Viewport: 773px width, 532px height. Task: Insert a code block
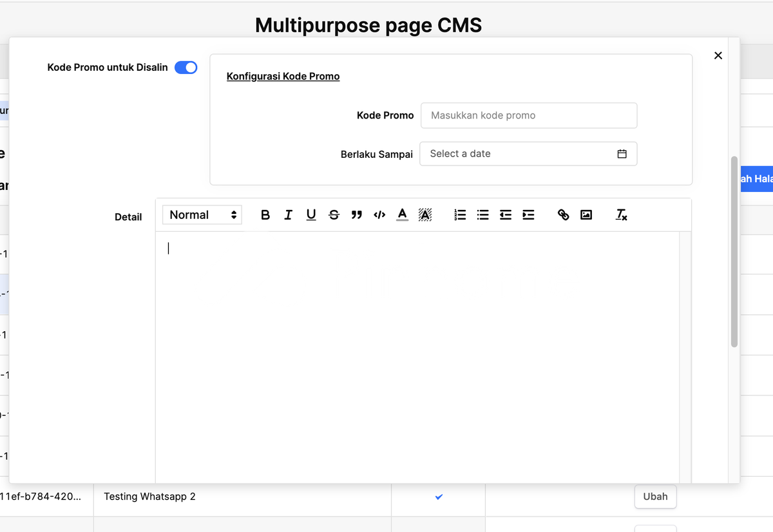[379, 215]
